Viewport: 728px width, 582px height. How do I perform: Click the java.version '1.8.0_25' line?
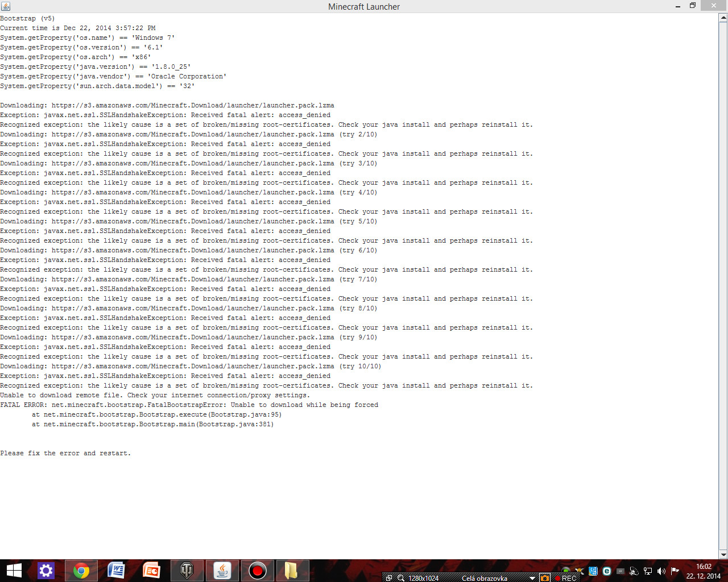point(96,66)
